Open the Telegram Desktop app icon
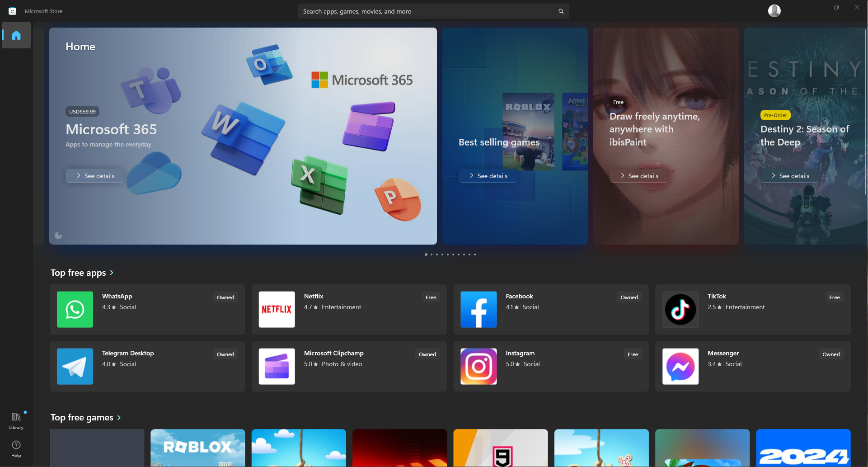 [75, 367]
